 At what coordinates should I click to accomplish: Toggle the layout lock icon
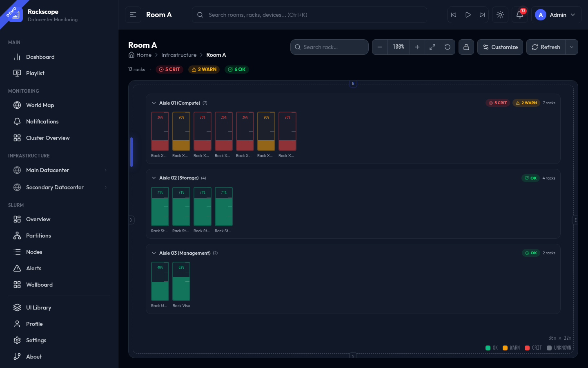[x=466, y=47]
